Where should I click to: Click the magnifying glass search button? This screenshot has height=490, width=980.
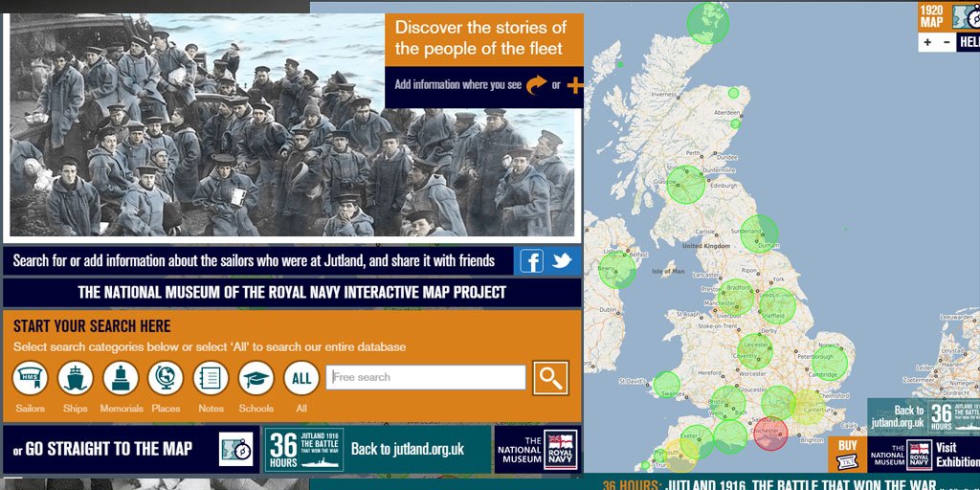click(550, 378)
